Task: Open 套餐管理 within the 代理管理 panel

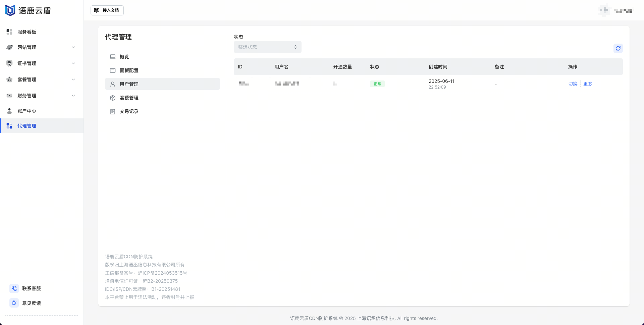Action: click(x=129, y=98)
